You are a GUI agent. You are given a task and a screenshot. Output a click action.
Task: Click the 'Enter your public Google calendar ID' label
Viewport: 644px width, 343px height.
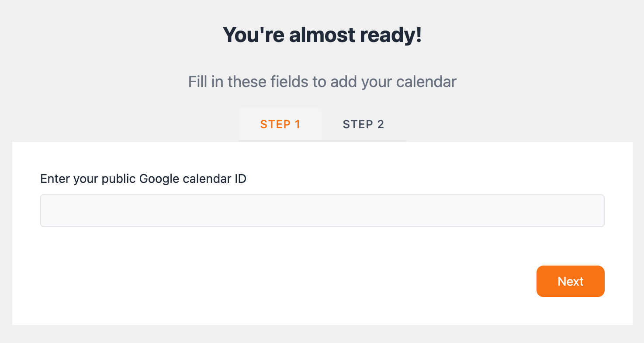pyautogui.click(x=143, y=179)
